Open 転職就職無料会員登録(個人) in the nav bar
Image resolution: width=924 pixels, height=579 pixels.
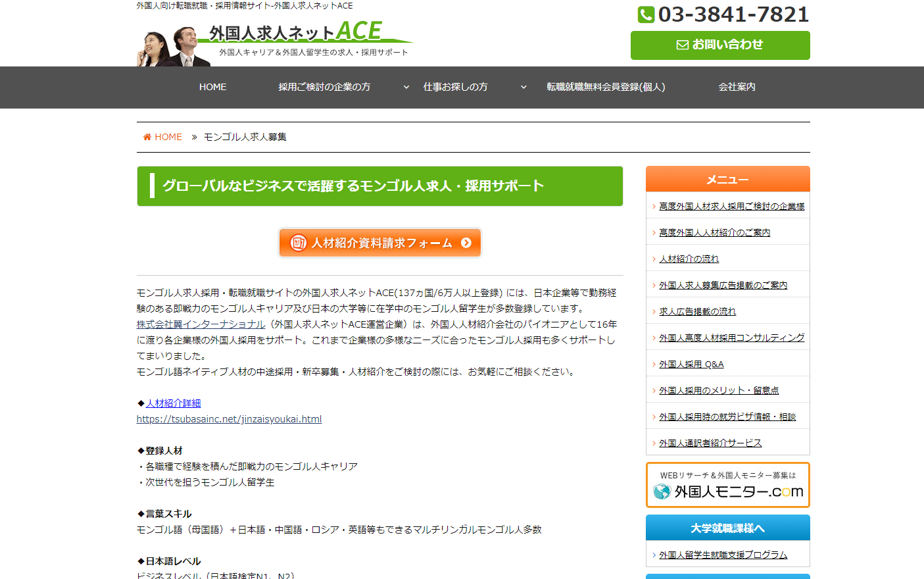pyautogui.click(x=606, y=87)
